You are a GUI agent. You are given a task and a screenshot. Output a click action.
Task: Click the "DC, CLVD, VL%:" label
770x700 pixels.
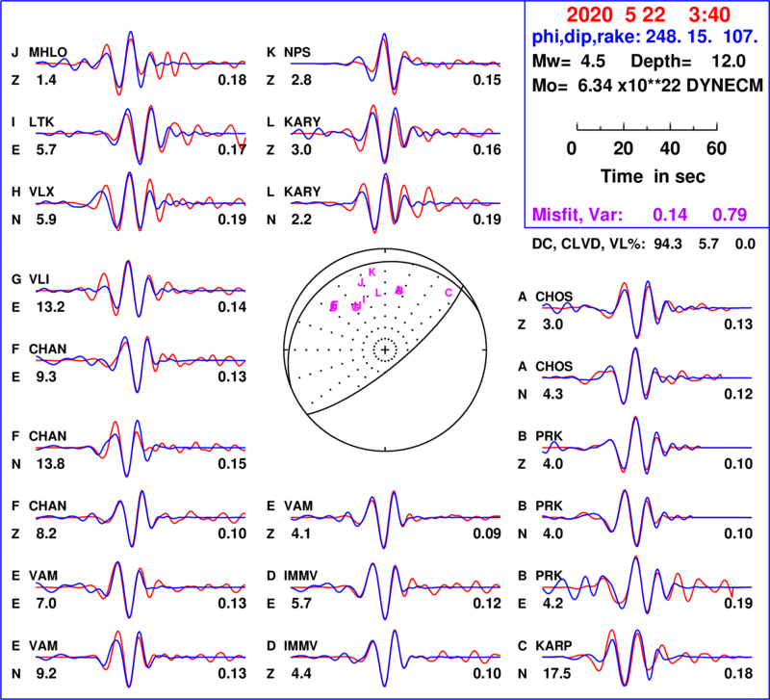point(589,245)
